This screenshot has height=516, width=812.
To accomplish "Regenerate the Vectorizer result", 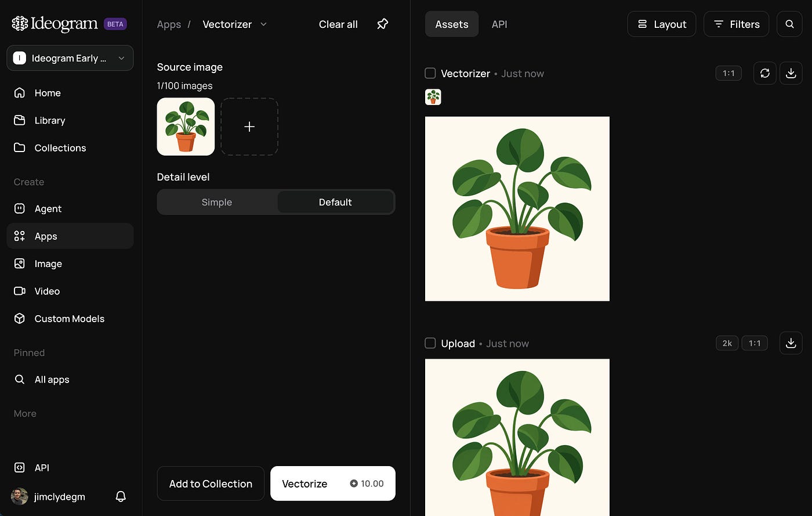I will (x=765, y=73).
